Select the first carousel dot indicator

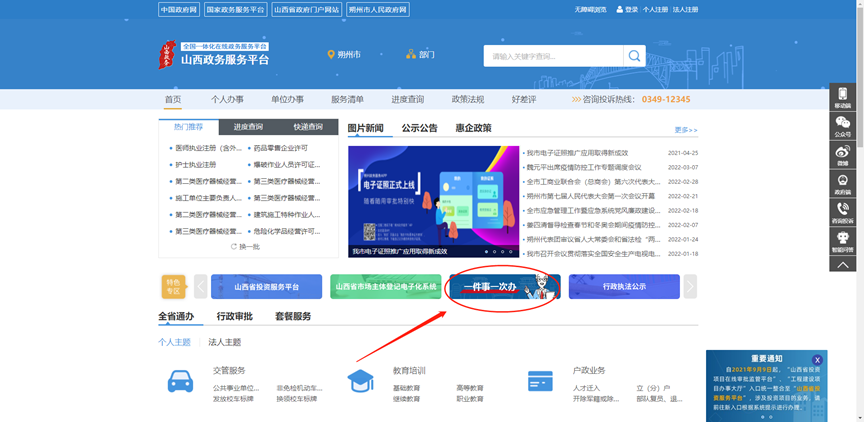[x=486, y=251]
